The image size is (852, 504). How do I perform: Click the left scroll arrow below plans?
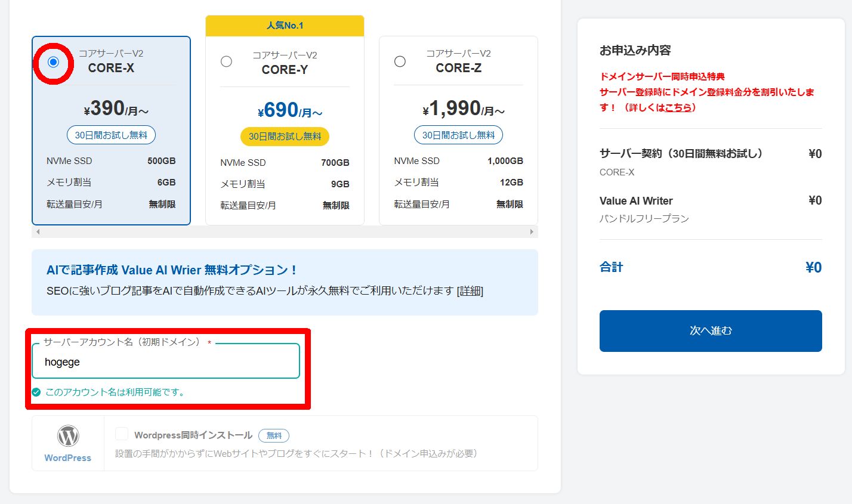(x=37, y=231)
